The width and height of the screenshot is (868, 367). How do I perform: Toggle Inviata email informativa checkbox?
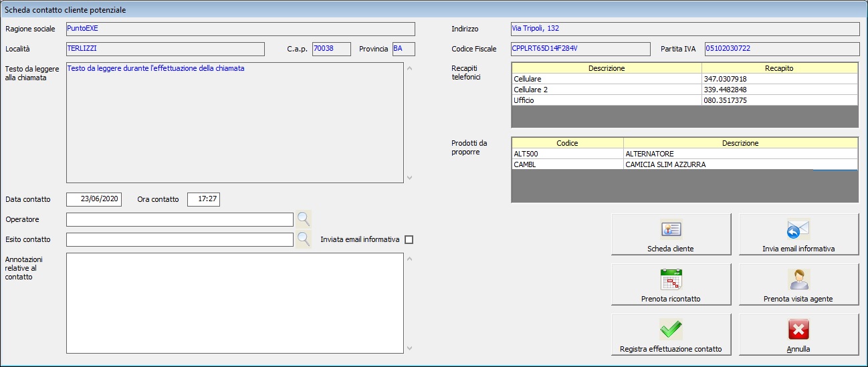tap(409, 239)
